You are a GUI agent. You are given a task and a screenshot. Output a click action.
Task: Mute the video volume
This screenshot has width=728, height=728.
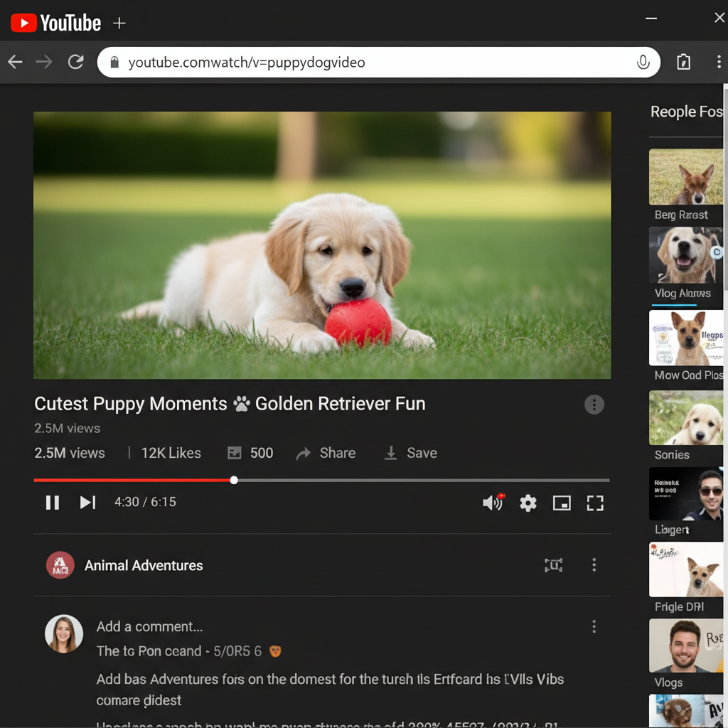492,503
